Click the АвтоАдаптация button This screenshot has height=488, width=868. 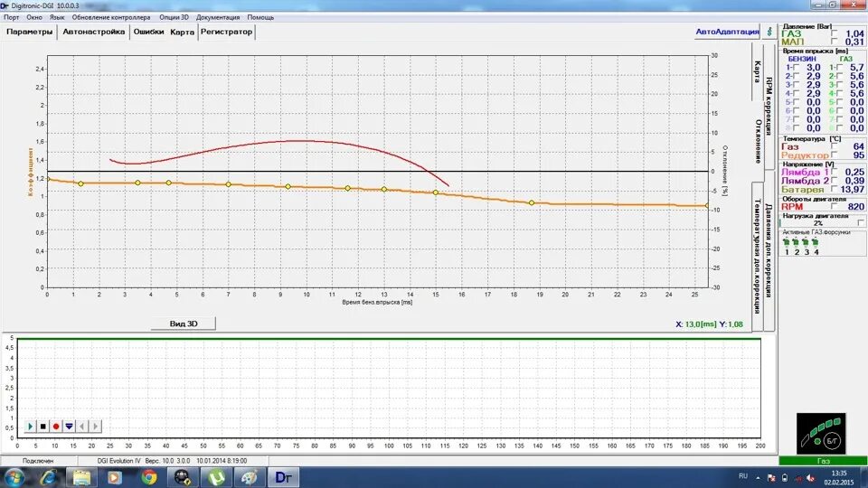click(727, 32)
